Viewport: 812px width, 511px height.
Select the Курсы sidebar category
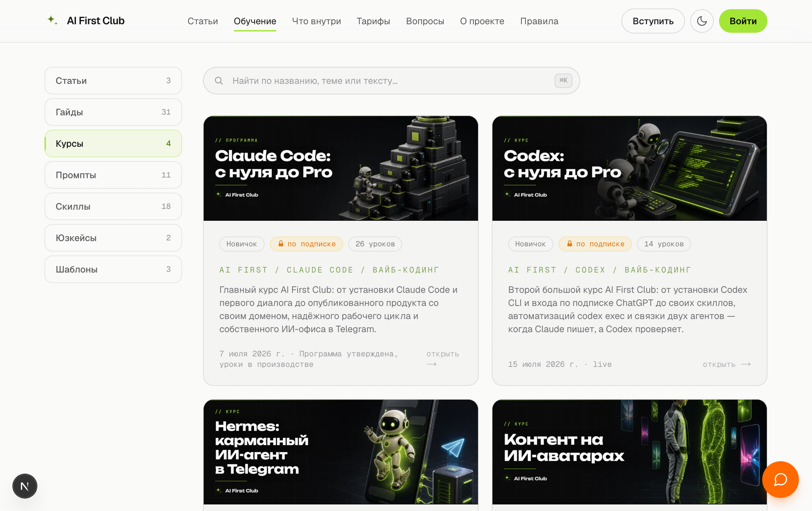[113, 143]
